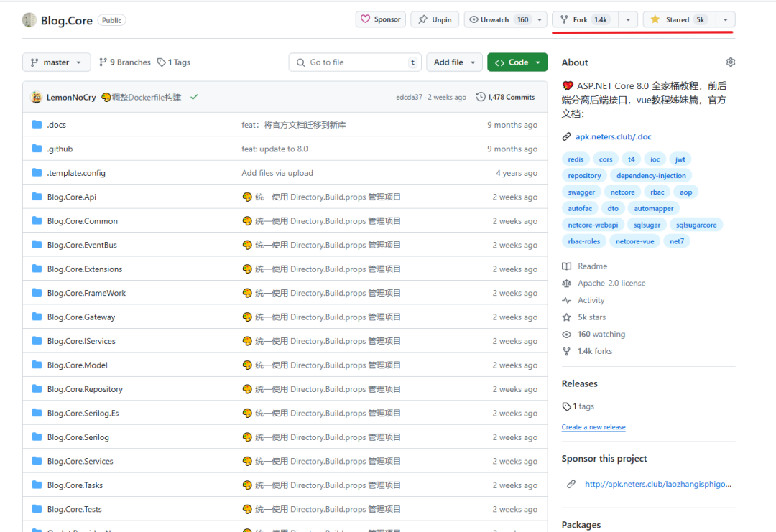
Task: Click the LemonNoCry author name
Action: click(x=71, y=98)
